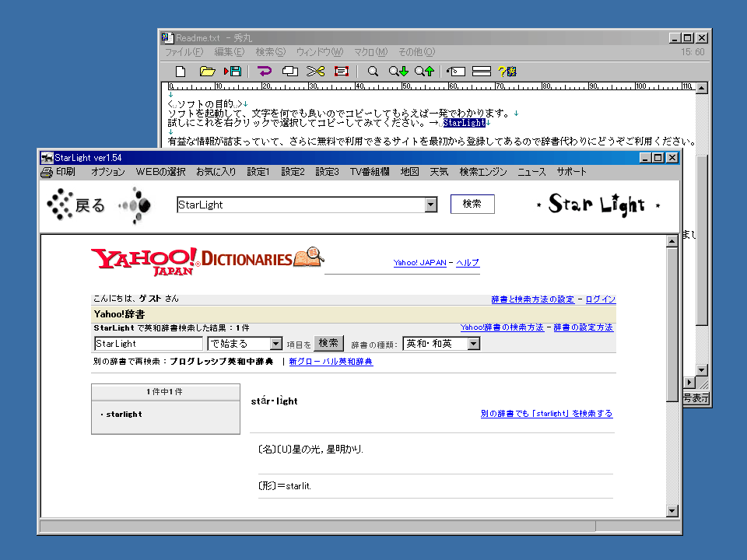
Task: Click the yellow question mark Help icon in 秀丸
Action: tap(507, 72)
